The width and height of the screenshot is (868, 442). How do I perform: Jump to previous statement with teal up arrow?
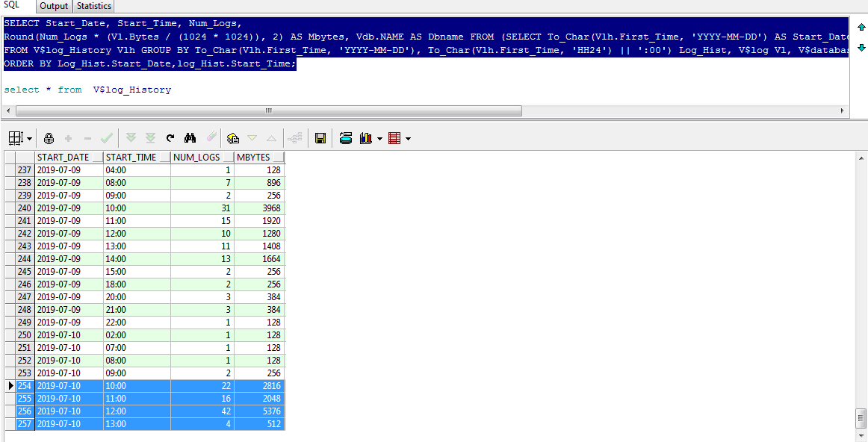pyautogui.click(x=861, y=28)
